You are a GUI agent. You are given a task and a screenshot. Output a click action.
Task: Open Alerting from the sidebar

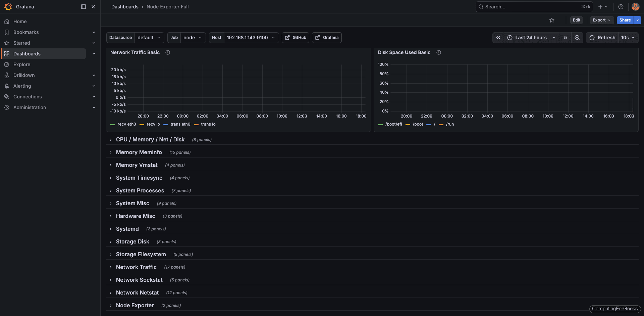22,86
